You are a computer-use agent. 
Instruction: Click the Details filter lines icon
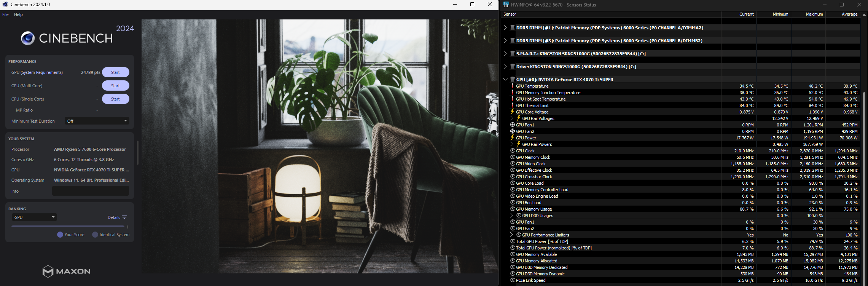coord(124,217)
